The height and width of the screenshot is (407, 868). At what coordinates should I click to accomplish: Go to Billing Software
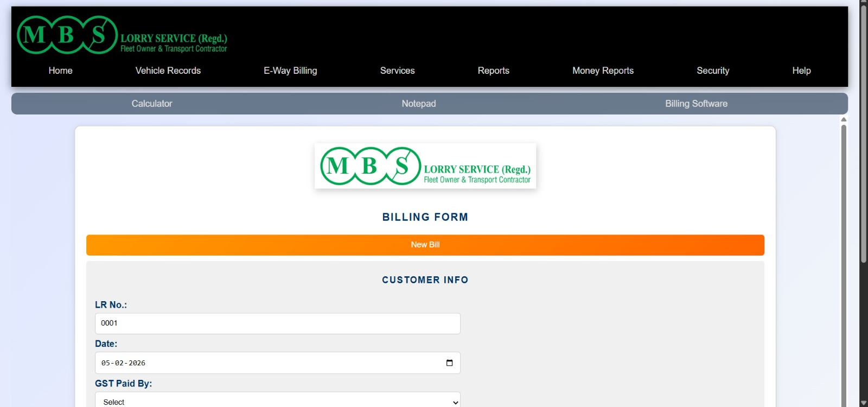coord(696,104)
